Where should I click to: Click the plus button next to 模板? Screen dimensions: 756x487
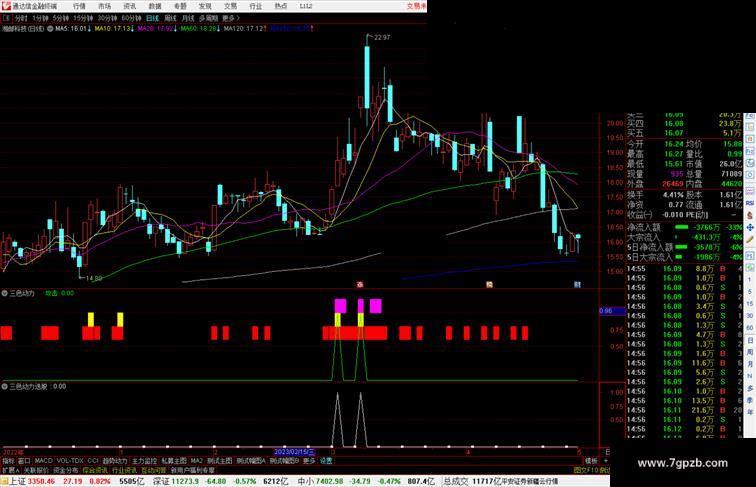[605, 461]
